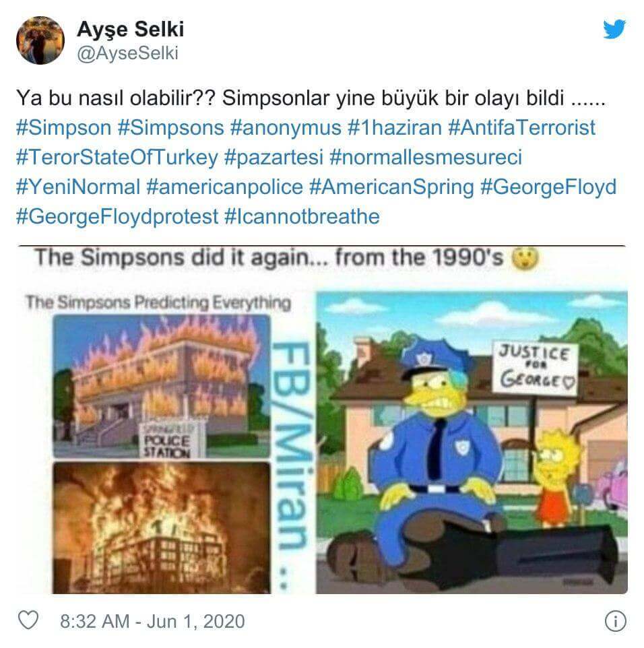Open the tweet info icon
The width and height of the screenshot is (644, 648).
click(x=616, y=621)
